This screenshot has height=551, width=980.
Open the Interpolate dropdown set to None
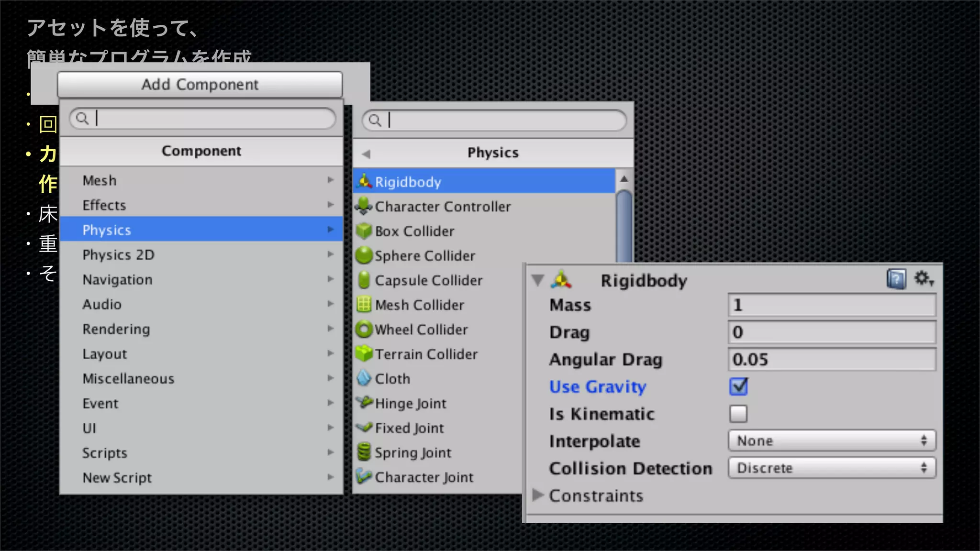point(832,441)
